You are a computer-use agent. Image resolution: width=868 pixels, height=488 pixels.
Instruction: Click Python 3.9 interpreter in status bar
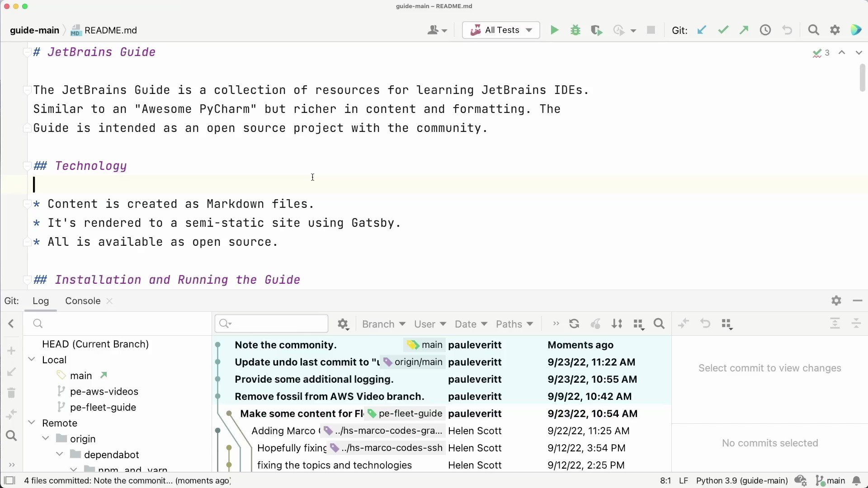point(741,481)
